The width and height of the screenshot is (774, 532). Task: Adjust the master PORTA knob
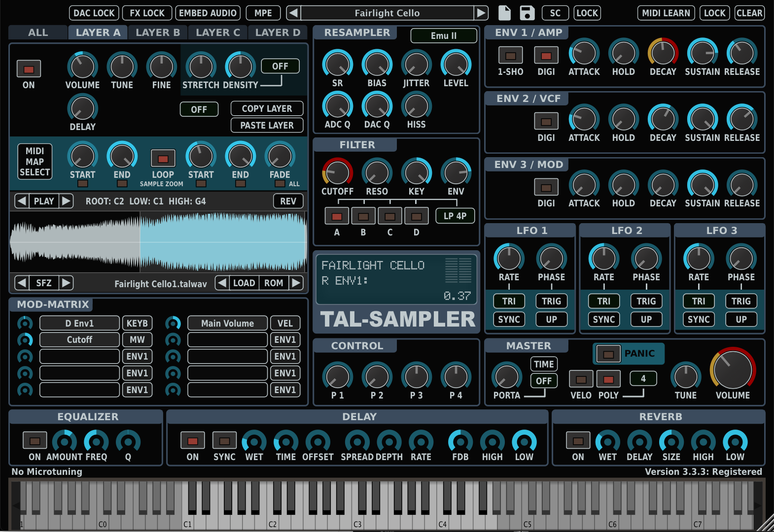506,376
